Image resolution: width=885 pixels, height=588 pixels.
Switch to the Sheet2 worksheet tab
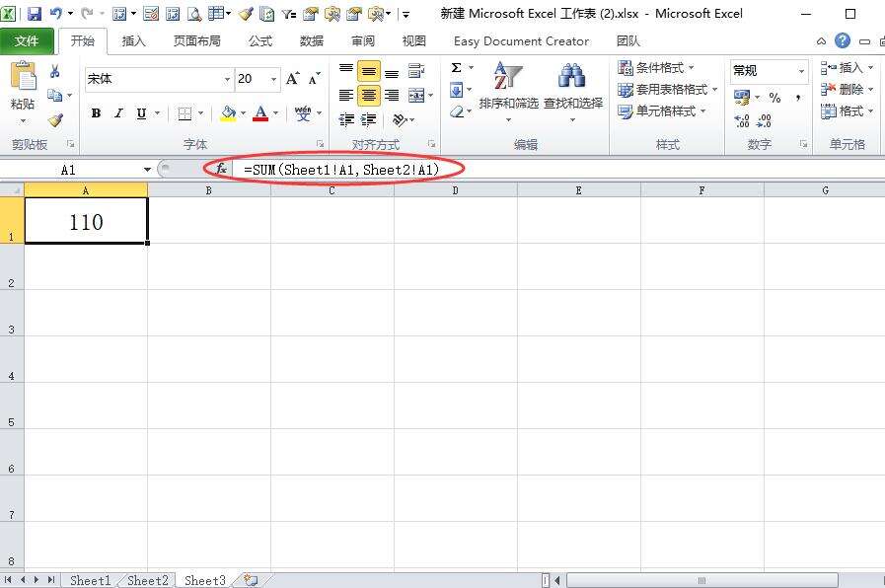[147, 580]
